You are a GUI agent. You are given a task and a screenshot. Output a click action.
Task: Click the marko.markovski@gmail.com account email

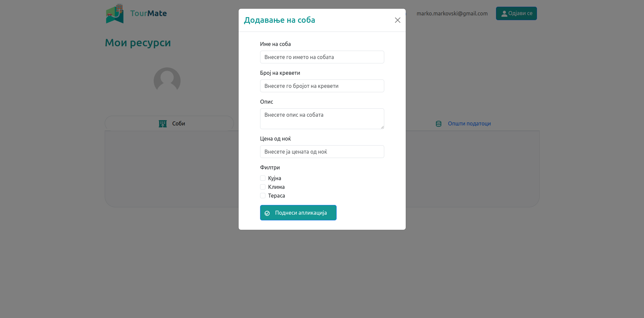[452, 13]
